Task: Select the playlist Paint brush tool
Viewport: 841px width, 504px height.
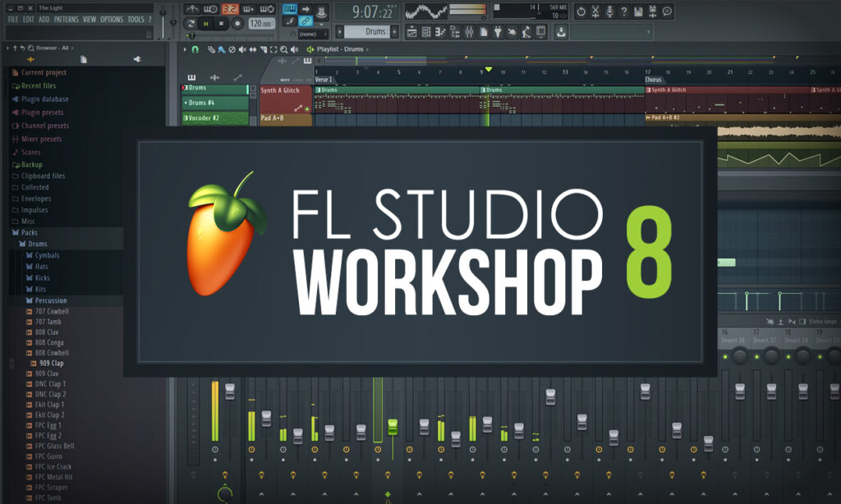Action: click(222, 49)
